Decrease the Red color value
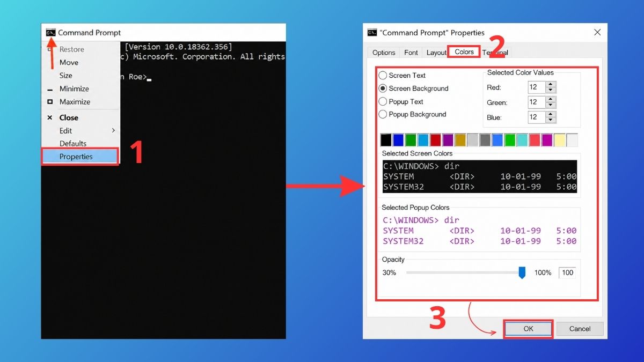This screenshot has height=362, width=644. [551, 90]
